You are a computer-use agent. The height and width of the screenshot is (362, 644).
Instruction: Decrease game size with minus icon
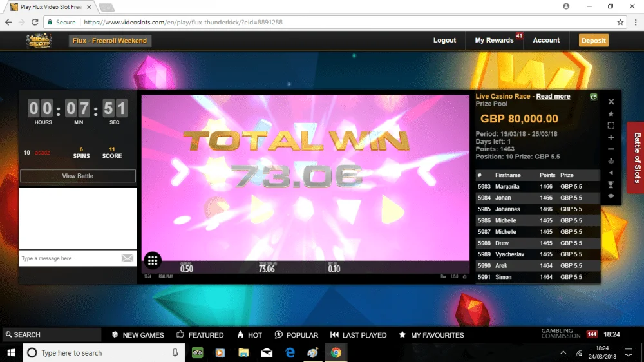point(611,149)
